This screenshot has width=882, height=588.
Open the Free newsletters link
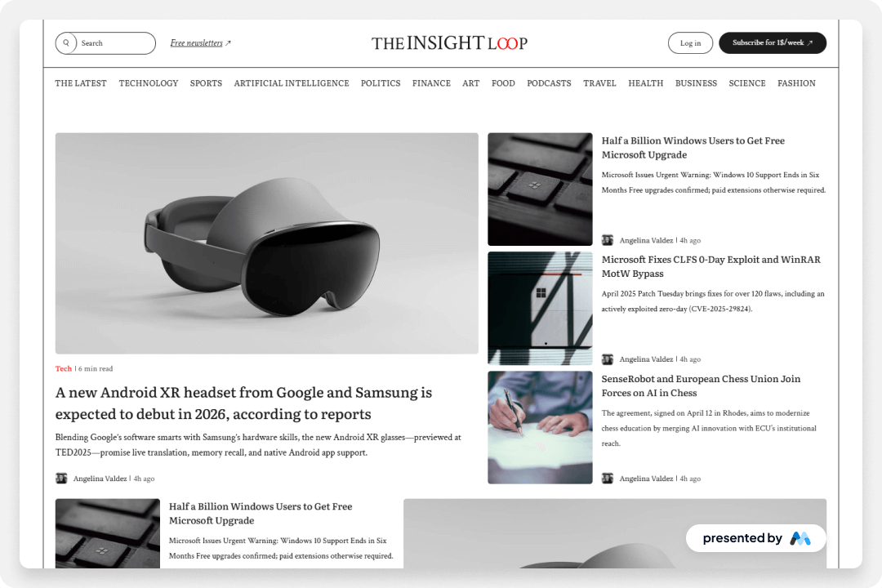click(x=196, y=43)
